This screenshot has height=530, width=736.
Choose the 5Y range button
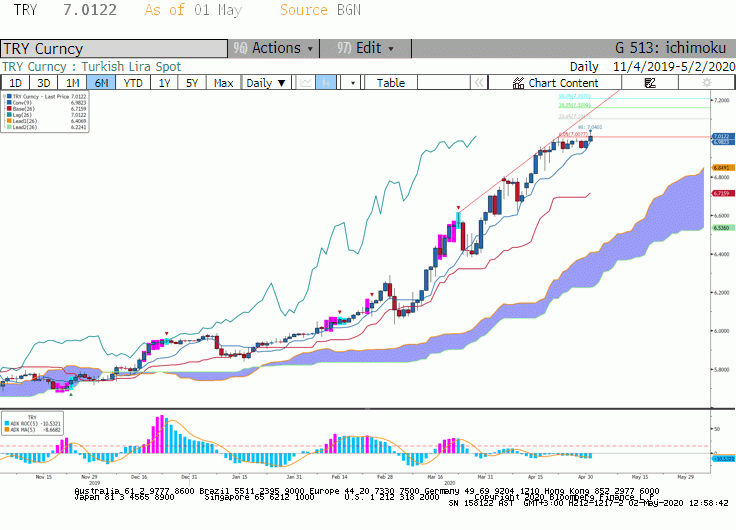click(192, 83)
